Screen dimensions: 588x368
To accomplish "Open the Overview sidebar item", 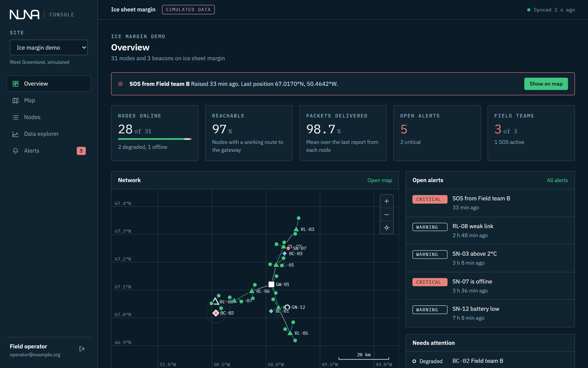I will [49, 84].
